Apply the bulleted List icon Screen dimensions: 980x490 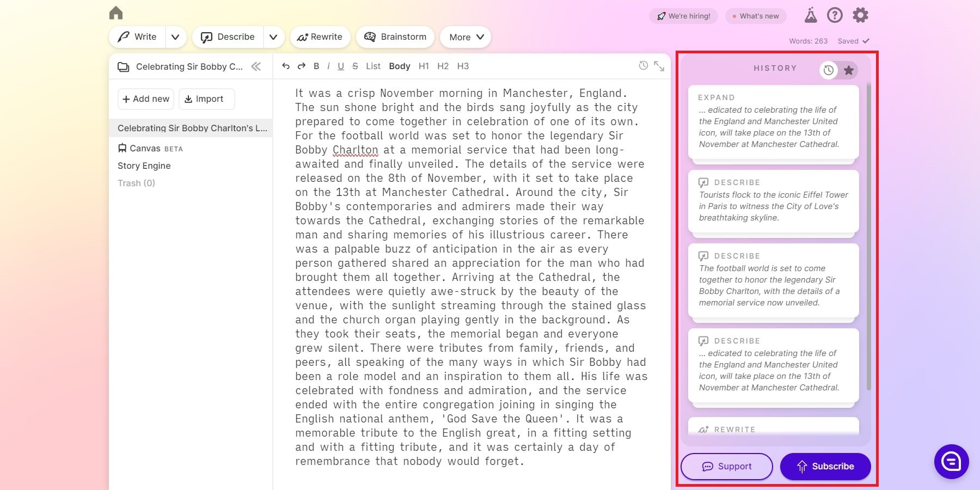tap(373, 66)
